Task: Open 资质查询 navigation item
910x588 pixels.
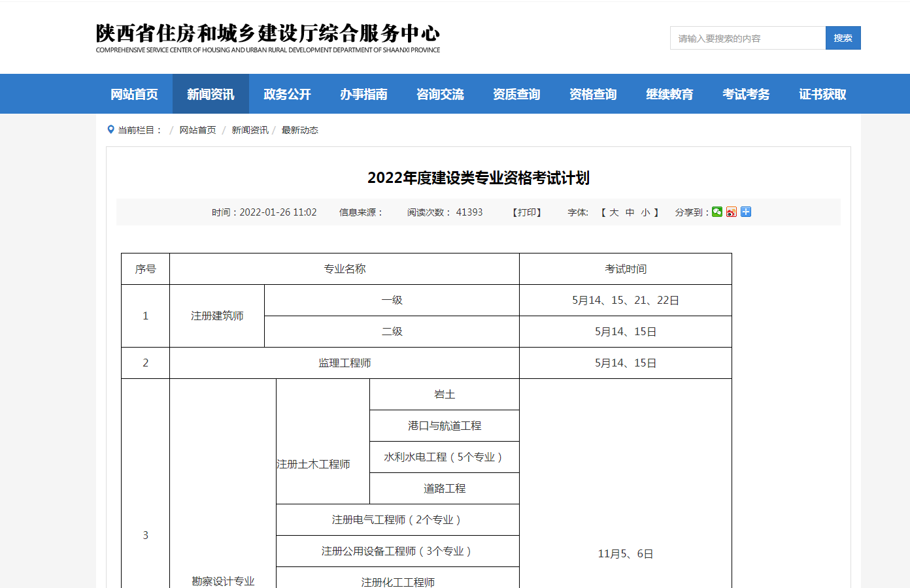Action: click(516, 94)
